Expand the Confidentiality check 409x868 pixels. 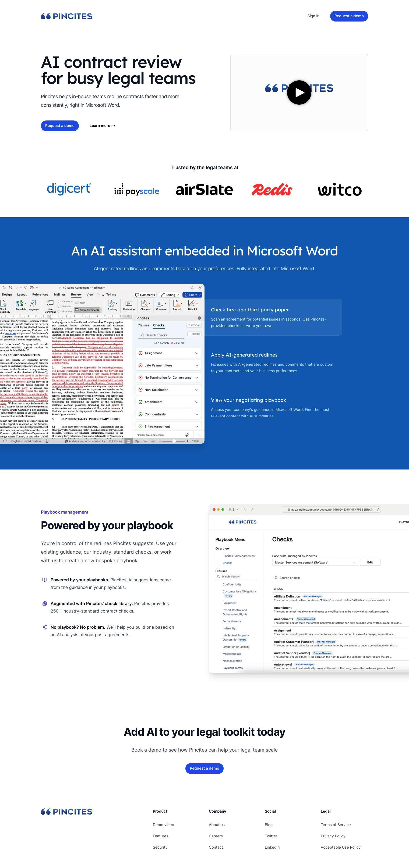(x=169, y=414)
